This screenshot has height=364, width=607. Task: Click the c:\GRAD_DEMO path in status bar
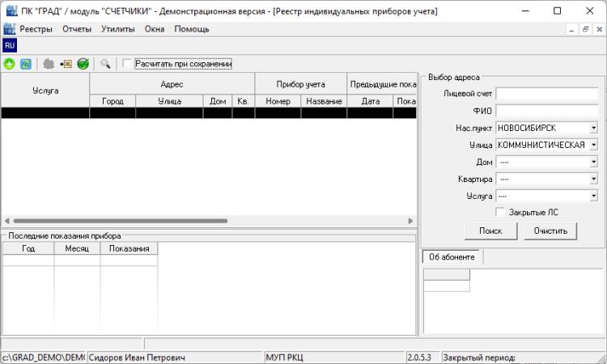click(44, 358)
